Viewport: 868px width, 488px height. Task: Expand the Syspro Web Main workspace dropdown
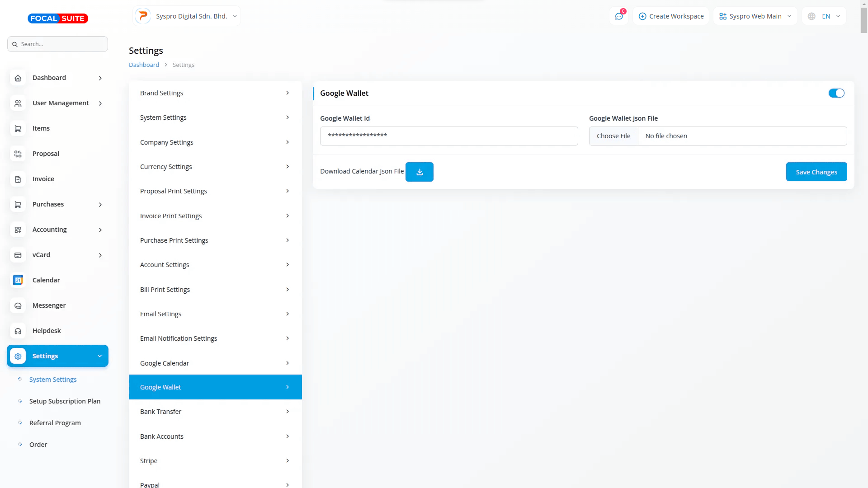pyautogui.click(x=755, y=16)
